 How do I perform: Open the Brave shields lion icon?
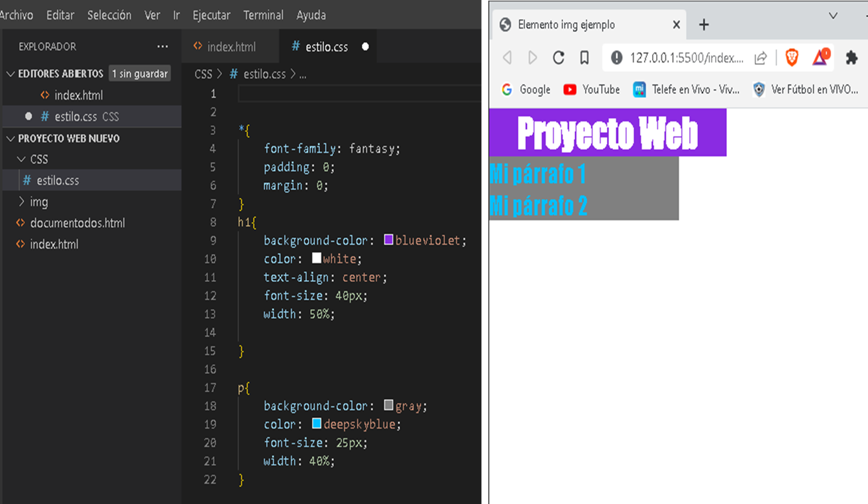point(792,57)
